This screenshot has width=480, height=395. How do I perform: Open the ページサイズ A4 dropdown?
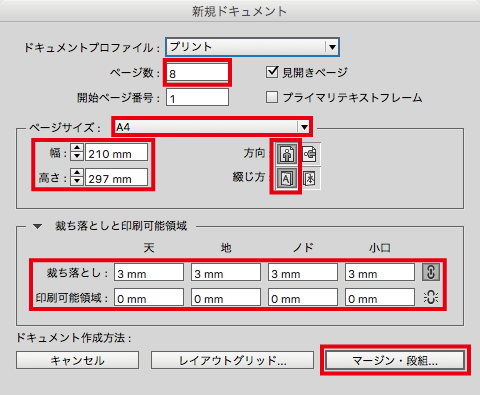tap(212, 127)
